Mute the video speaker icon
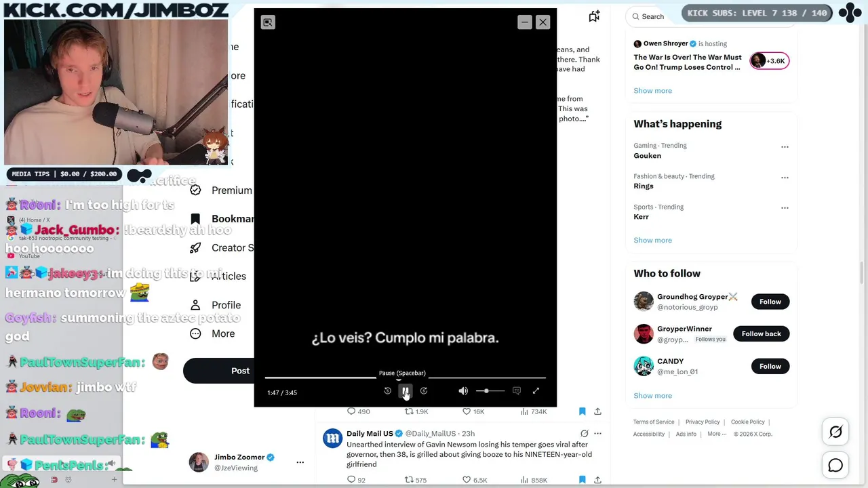This screenshot has height=488, width=868. [463, 391]
